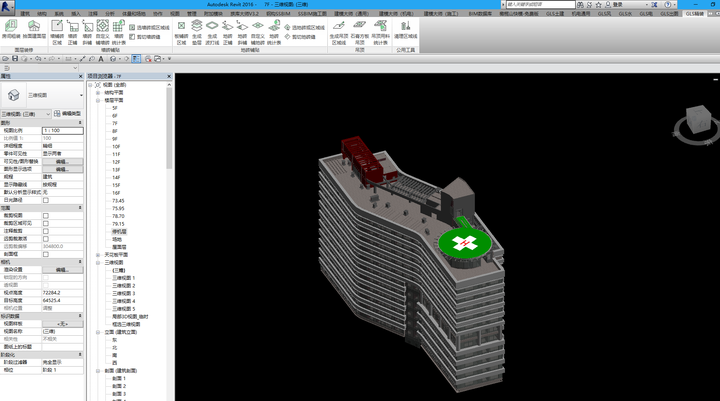The image size is (720, 401).
Task: Click the 3D view house icon in quick access toolbar
Action: [113, 59]
